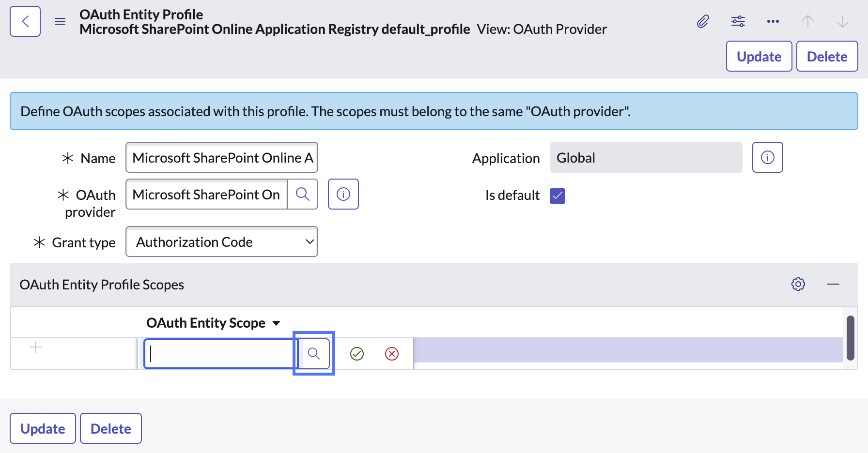Click the Application Global field
This screenshot has width=868, height=453.
646,157
